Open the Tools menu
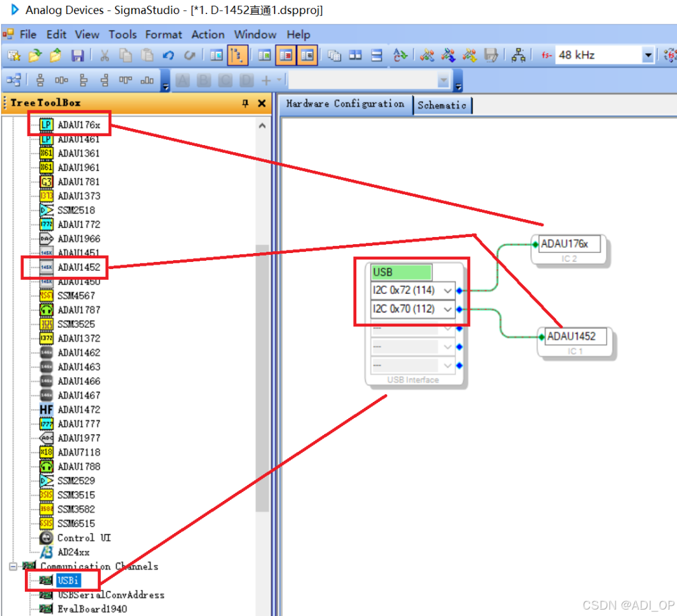Viewport: 677px width, 616px height. tap(122, 35)
